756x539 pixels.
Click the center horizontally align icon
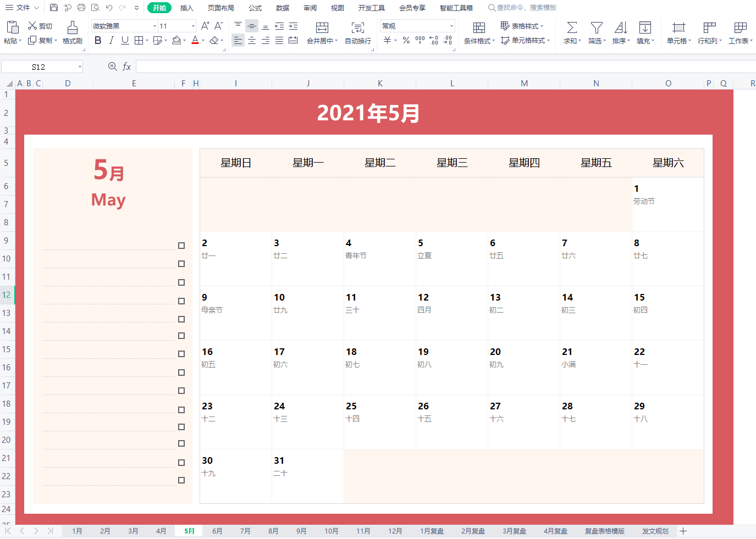click(x=252, y=40)
